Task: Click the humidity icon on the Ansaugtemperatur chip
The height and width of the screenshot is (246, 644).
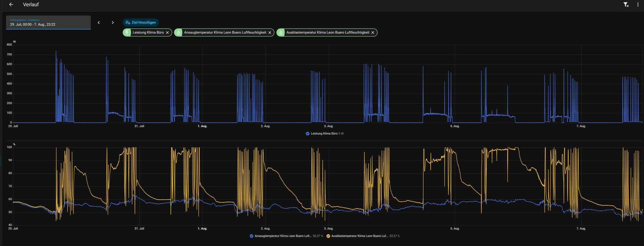Action: (x=178, y=33)
